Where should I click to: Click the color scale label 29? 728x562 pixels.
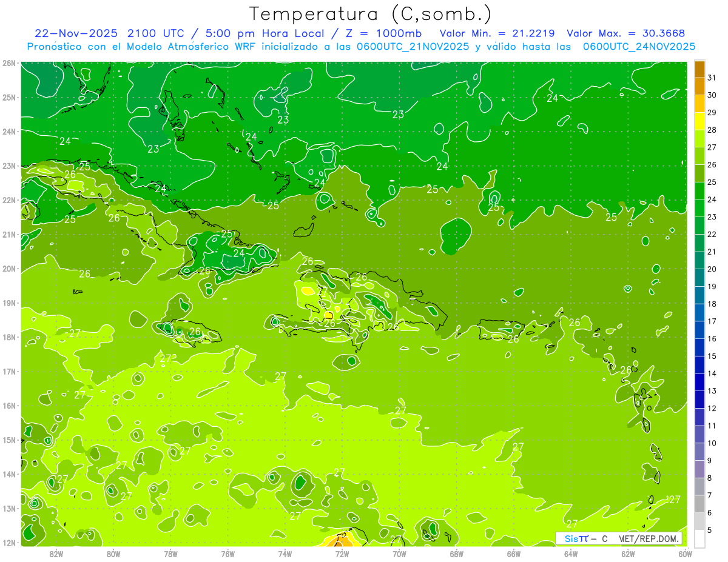click(x=712, y=112)
